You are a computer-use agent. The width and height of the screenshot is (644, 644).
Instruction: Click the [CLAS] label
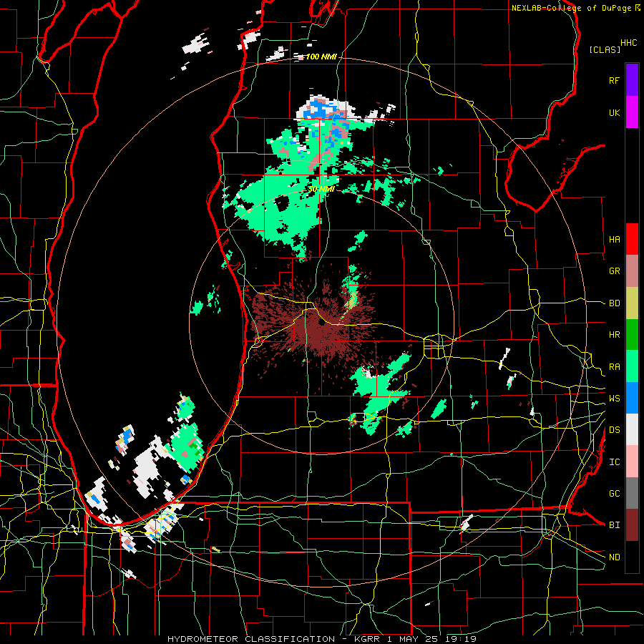point(605,49)
